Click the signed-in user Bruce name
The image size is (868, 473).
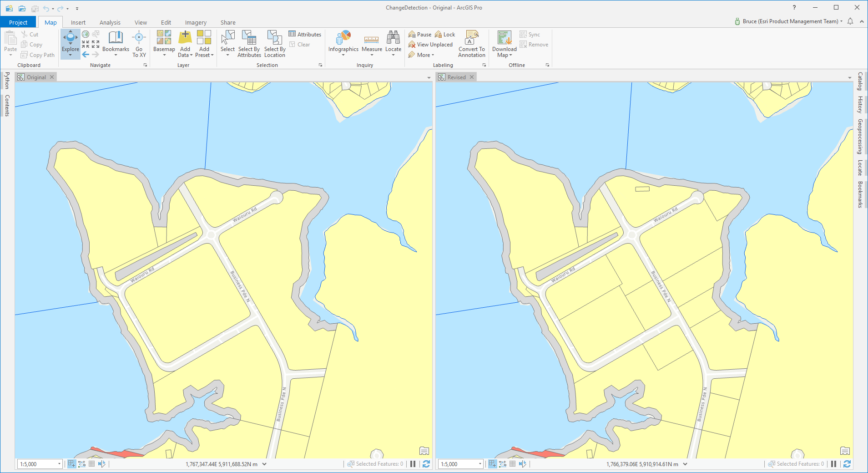point(790,21)
